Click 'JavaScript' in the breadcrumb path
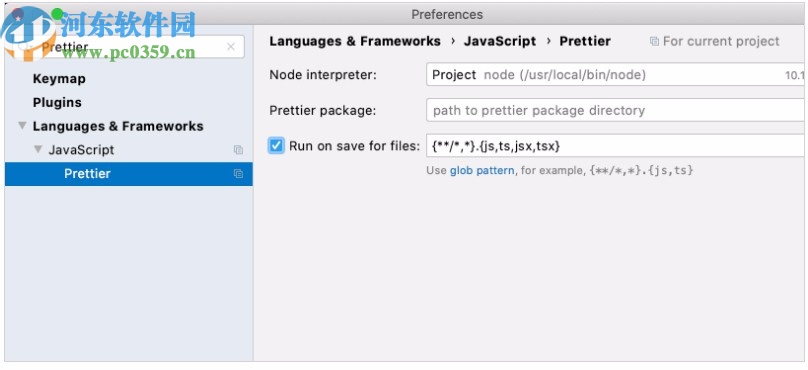 click(x=500, y=41)
